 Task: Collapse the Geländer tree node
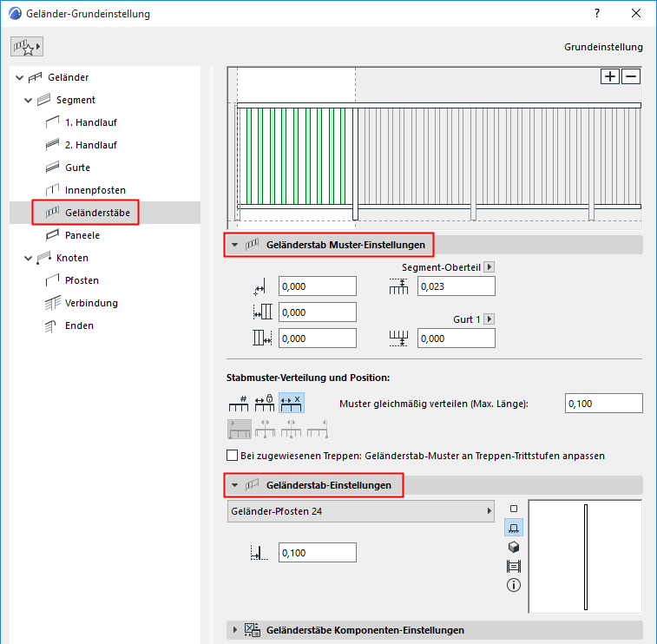point(19,77)
